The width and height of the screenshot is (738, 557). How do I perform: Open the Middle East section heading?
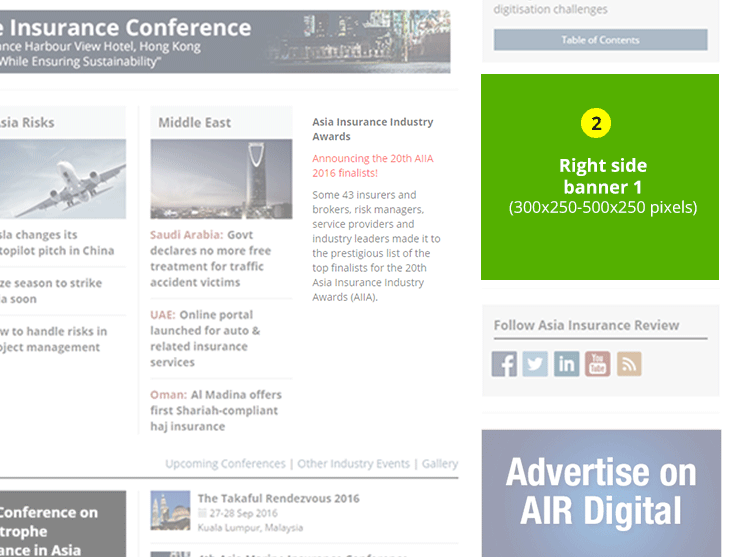(194, 122)
